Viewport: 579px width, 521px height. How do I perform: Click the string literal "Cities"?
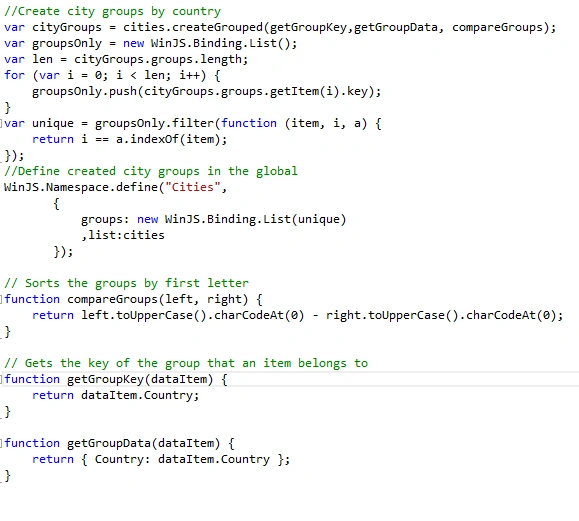coord(193,187)
